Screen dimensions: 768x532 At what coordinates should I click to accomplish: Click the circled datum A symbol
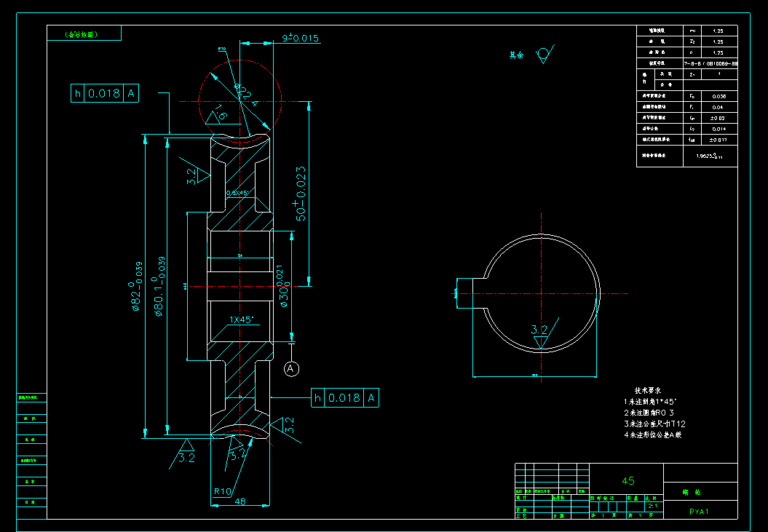pyautogui.click(x=291, y=368)
